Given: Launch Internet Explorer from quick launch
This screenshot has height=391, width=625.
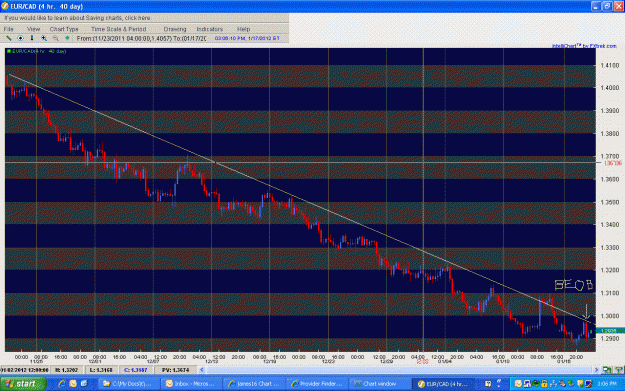Looking at the screenshot, I should click(x=62, y=384).
